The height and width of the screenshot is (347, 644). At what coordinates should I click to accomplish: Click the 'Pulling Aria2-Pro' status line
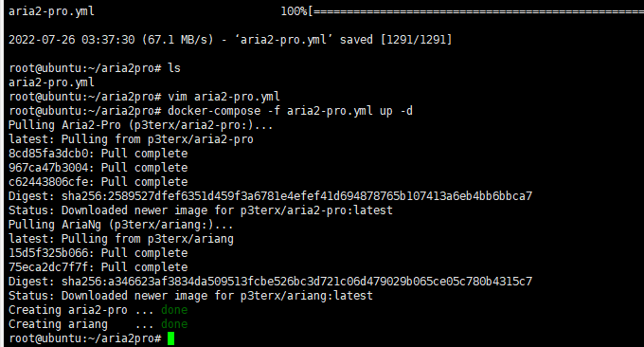point(141,125)
